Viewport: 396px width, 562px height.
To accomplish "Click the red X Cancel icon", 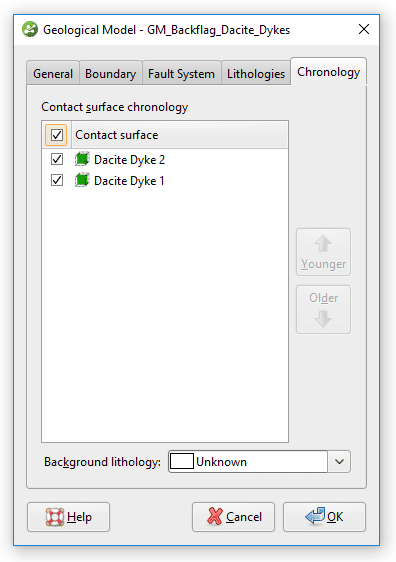I will [215, 516].
